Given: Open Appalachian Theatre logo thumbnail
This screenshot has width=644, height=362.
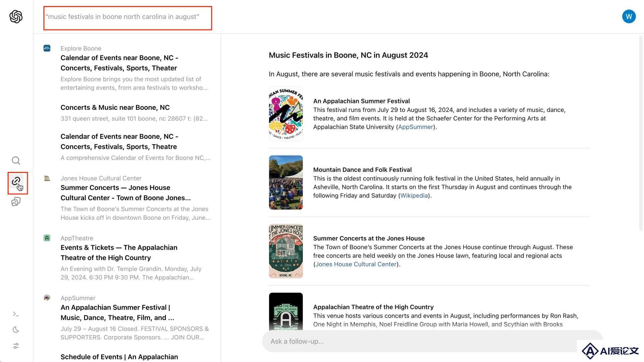Looking at the screenshot, I should [286, 312].
